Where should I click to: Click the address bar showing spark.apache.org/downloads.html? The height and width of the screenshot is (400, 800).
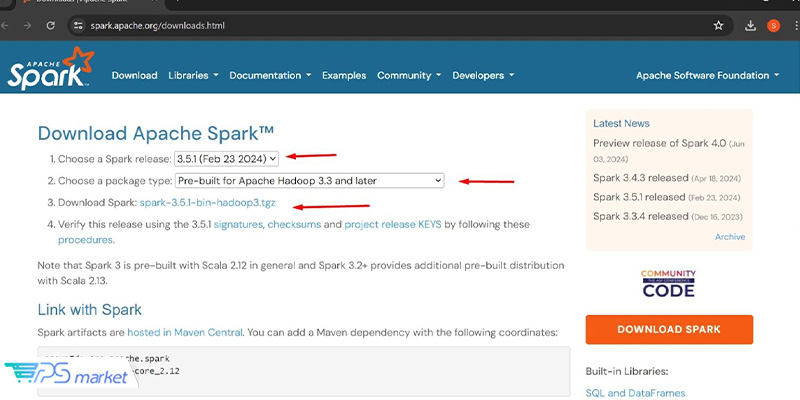point(401,26)
